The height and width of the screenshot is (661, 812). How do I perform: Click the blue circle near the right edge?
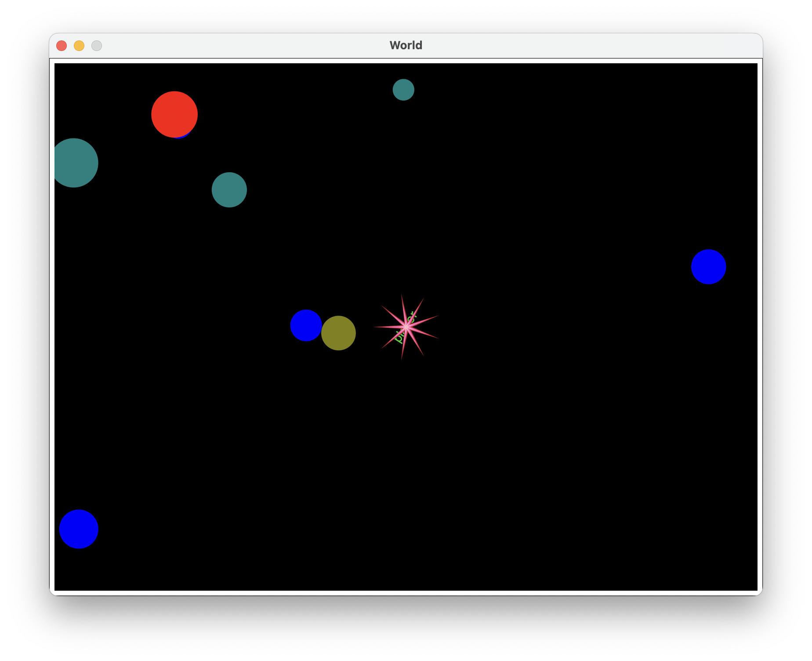tap(708, 267)
